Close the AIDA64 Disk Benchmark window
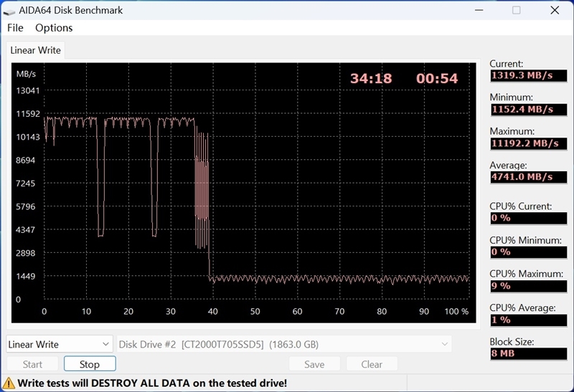 (555, 10)
